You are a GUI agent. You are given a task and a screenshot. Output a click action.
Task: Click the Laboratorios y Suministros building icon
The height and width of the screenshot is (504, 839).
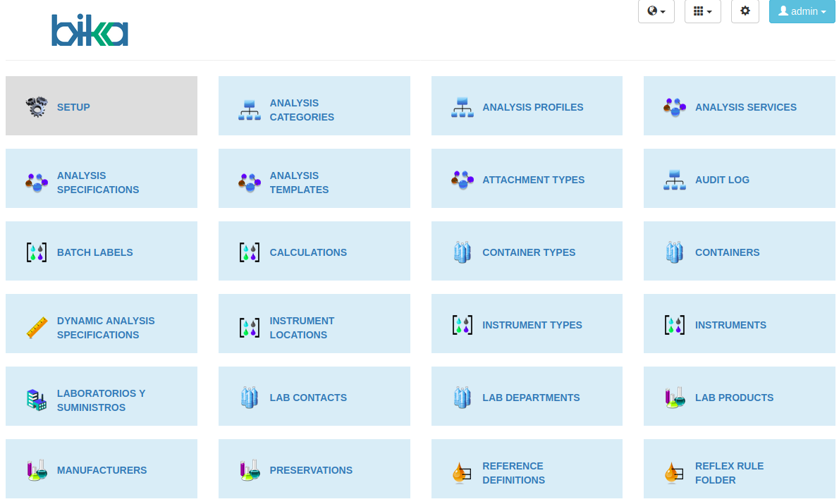pos(37,400)
